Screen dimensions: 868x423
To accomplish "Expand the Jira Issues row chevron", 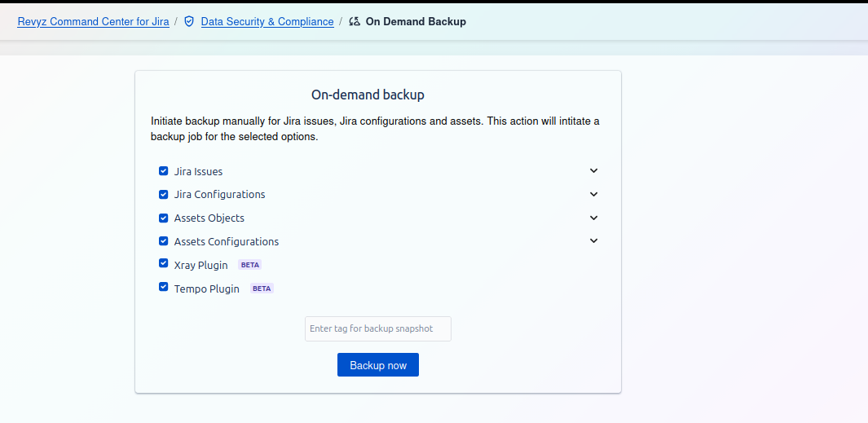I will 593,171.
